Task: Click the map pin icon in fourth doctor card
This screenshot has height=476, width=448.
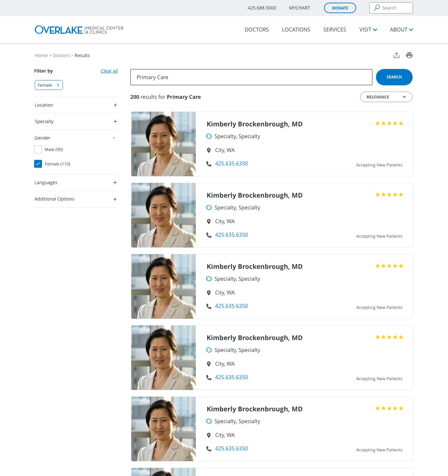Action: 209,364
